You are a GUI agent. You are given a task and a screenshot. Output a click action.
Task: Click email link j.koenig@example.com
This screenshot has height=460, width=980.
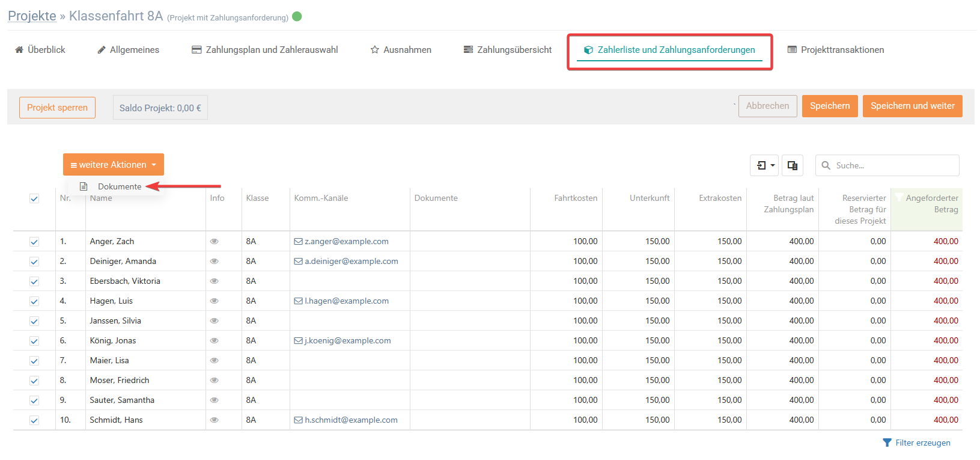point(348,340)
